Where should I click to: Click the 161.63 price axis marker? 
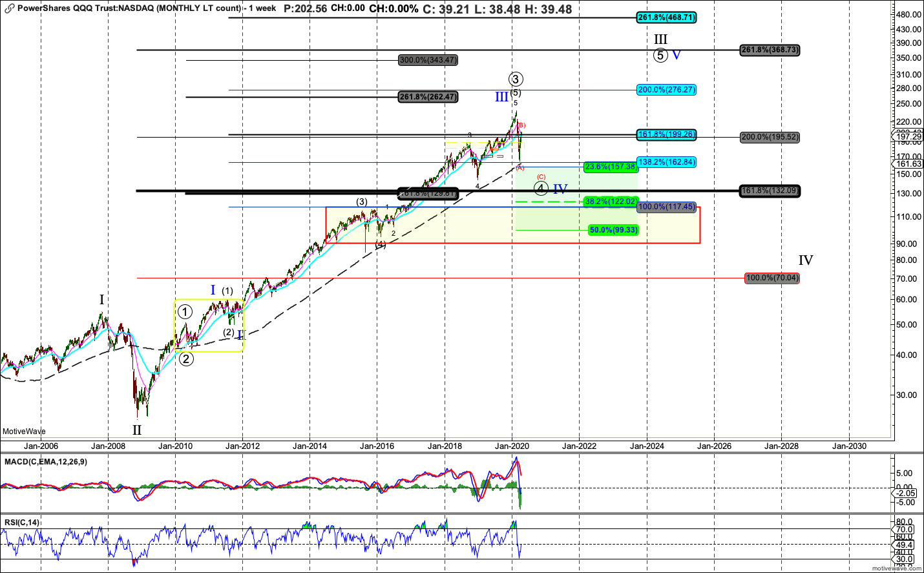point(908,164)
